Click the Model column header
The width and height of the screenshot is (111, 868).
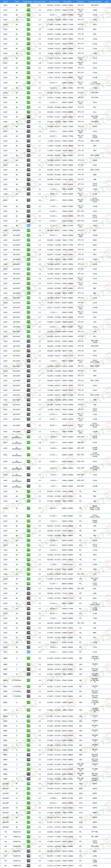(x=17, y=2)
